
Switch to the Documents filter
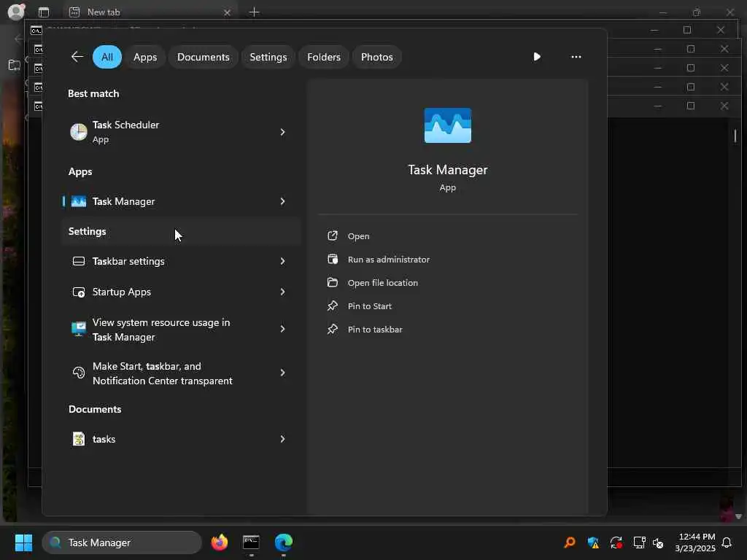203,57
